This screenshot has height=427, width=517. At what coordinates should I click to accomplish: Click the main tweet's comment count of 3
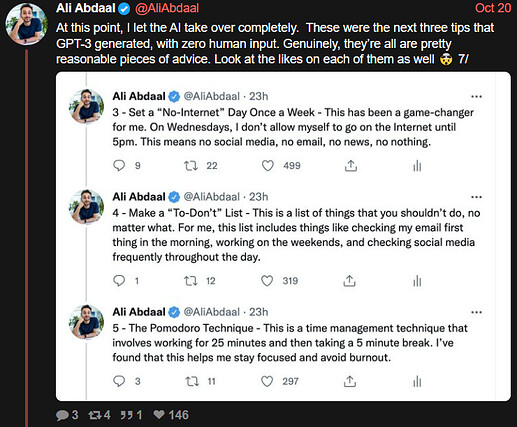[67, 415]
